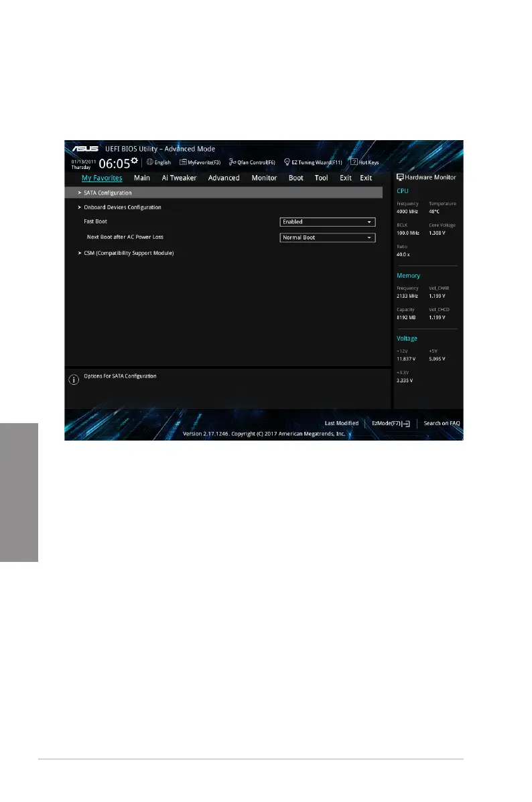Open Next Boot after AC Power Loss dropdown
Viewport: 532px width, 802px height.
[x=327, y=237]
